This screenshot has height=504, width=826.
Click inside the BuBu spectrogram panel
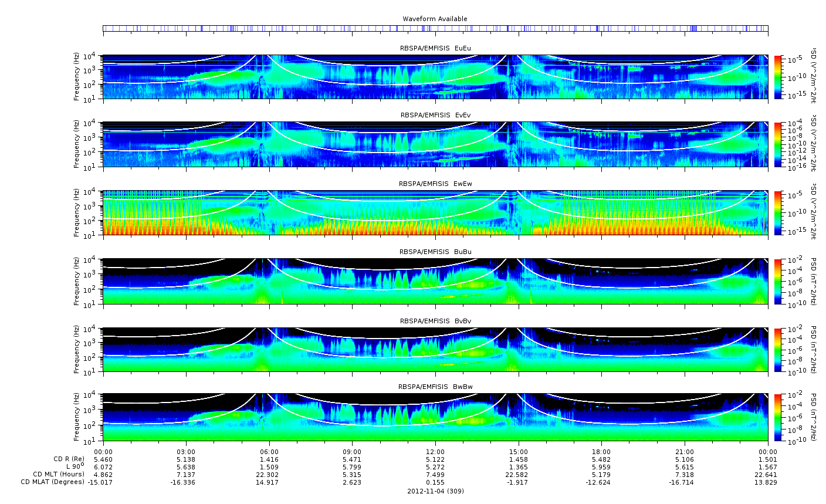click(435, 281)
